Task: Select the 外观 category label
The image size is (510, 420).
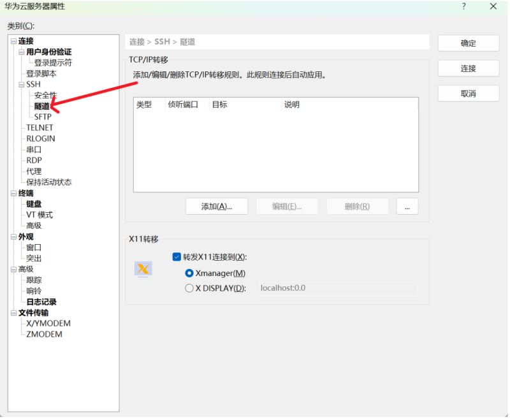Action: click(x=25, y=237)
